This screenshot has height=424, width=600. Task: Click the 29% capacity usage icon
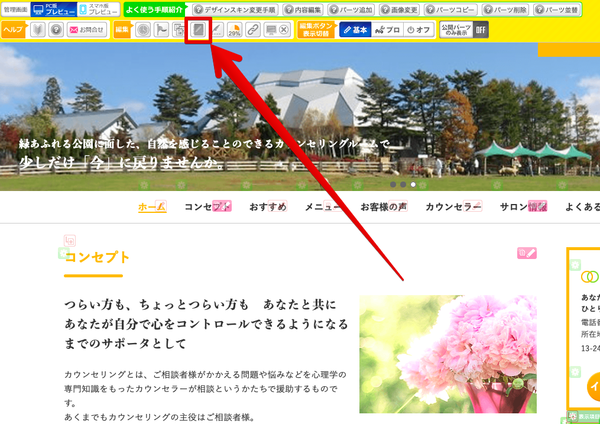pyautogui.click(x=234, y=30)
